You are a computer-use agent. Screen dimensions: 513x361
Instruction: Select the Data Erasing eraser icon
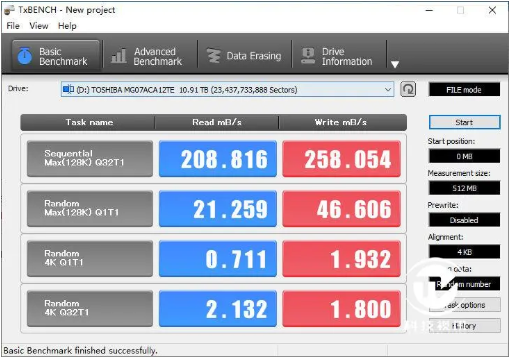click(x=214, y=56)
